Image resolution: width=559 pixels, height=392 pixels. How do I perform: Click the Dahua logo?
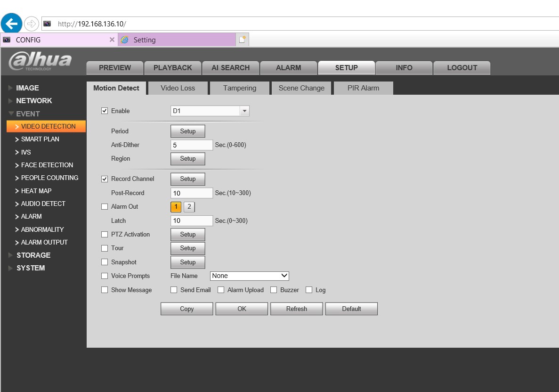pyautogui.click(x=40, y=62)
